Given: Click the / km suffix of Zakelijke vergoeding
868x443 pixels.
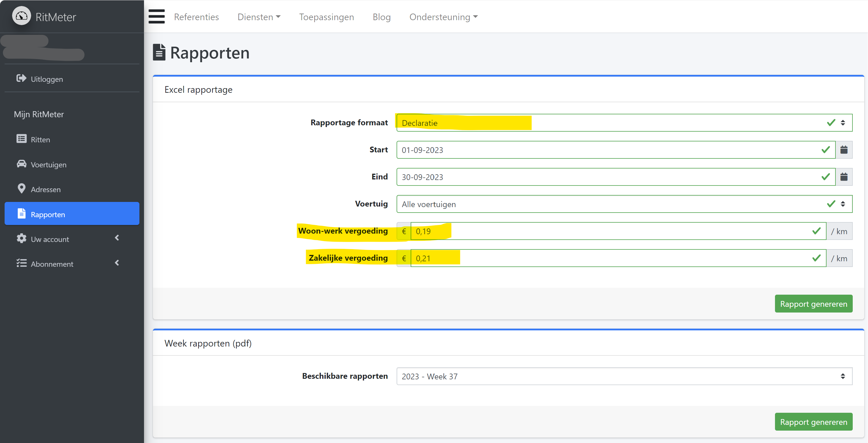Looking at the screenshot, I should 839,258.
